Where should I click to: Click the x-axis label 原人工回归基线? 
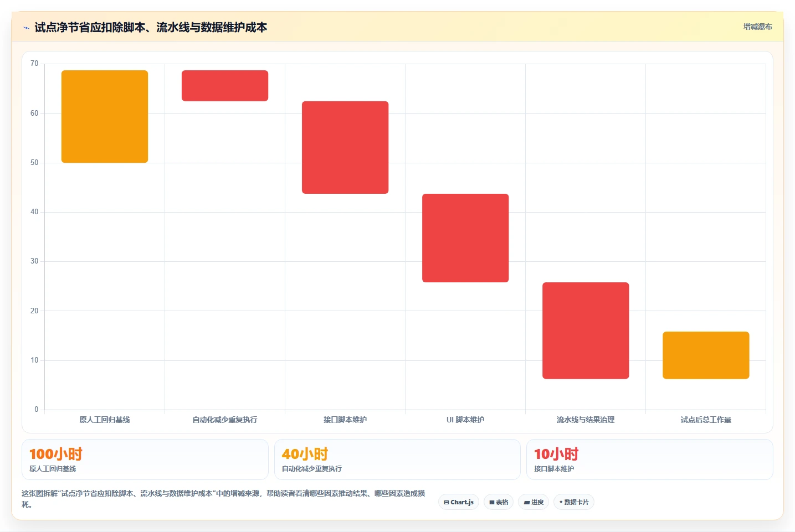click(105, 420)
